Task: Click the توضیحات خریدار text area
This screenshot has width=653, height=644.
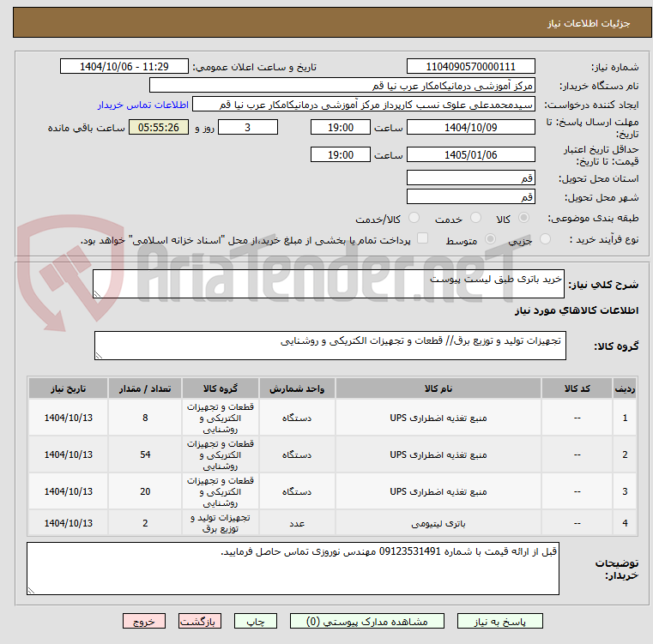Action: tap(293, 569)
